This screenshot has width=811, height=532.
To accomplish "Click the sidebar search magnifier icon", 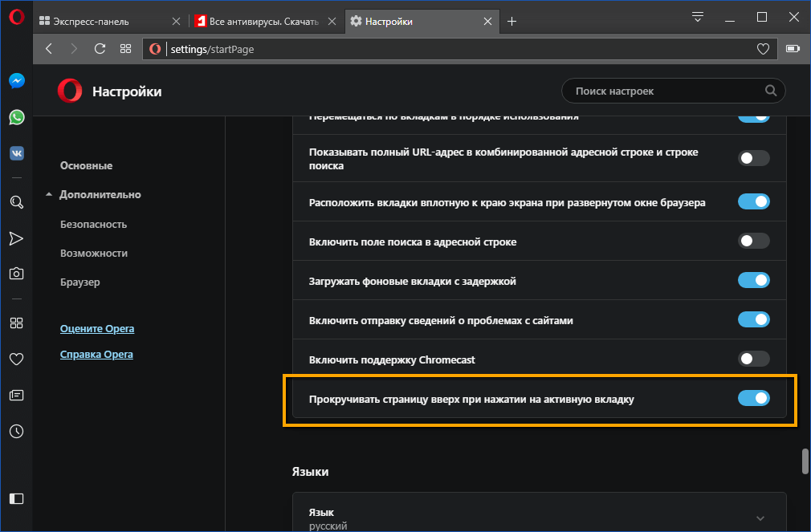I will coord(16,202).
